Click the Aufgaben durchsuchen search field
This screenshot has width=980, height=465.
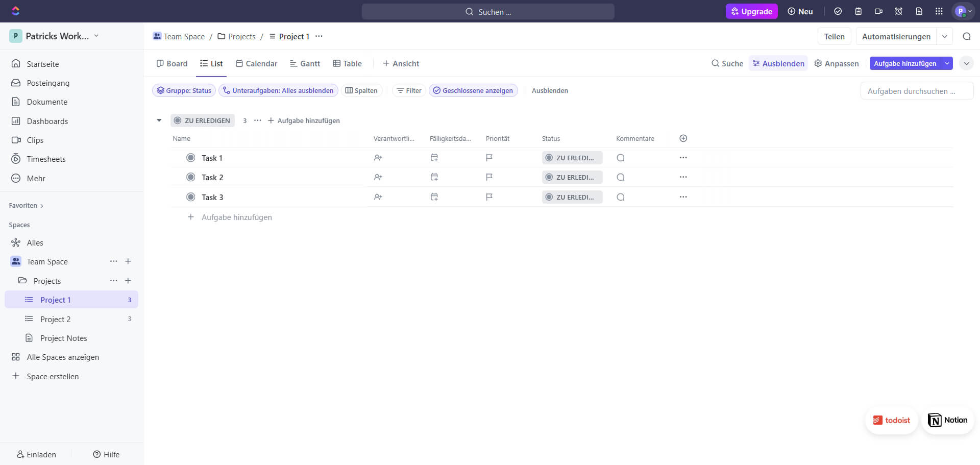(916, 91)
